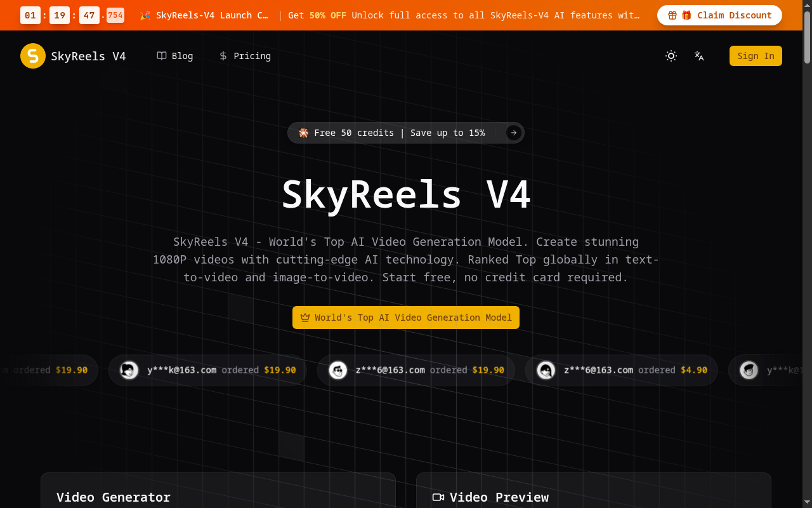Open the language translation selector
Viewport: 812px width, 508px height.
(699, 56)
